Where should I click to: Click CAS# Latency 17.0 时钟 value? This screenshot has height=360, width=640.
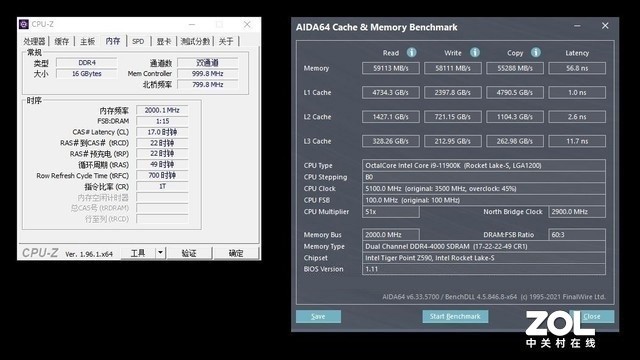162,132
